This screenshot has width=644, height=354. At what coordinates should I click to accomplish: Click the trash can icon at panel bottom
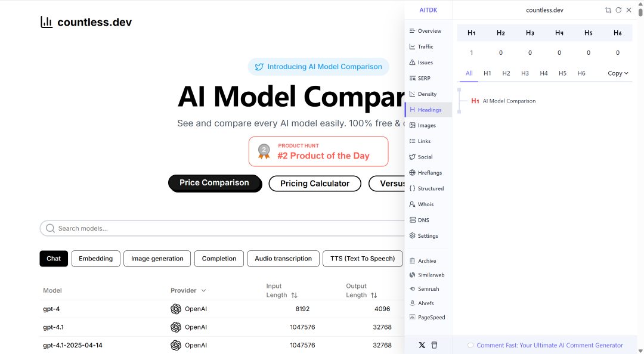(x=435, y=346)
